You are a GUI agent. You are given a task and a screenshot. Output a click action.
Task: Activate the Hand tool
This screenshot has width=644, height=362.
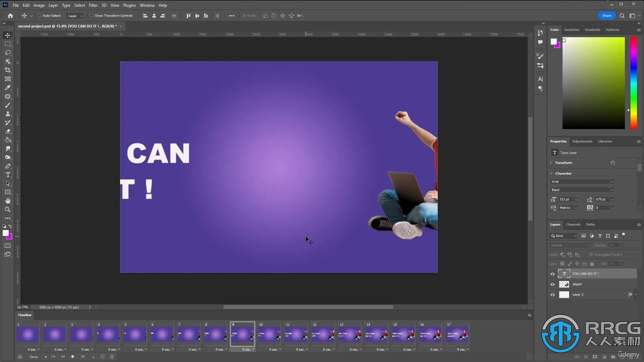8,201
